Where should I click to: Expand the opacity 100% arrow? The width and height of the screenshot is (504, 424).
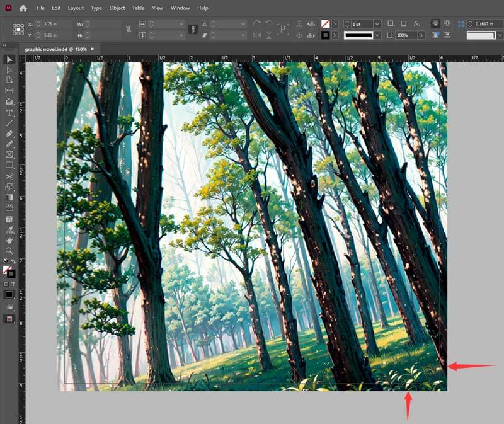click(420, 35)
